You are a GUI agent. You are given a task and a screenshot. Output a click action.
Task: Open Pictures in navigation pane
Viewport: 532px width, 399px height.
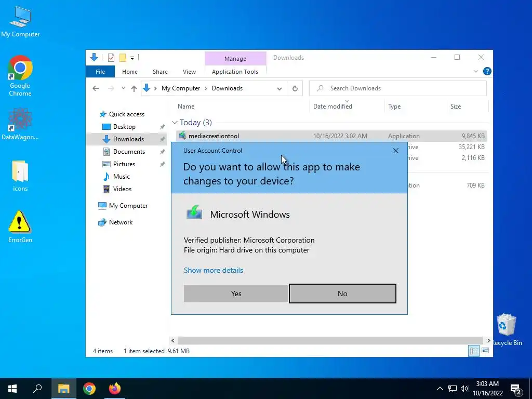[124, 164]
